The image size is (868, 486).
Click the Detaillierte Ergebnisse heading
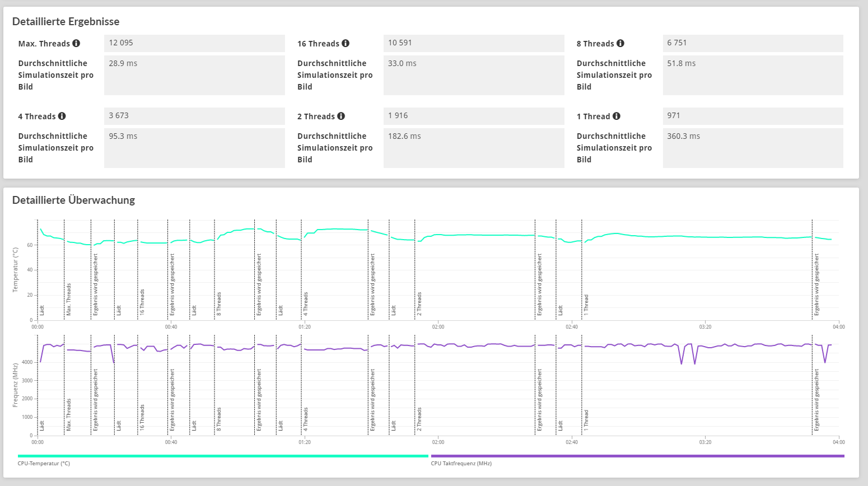click(x=66, y=21)
